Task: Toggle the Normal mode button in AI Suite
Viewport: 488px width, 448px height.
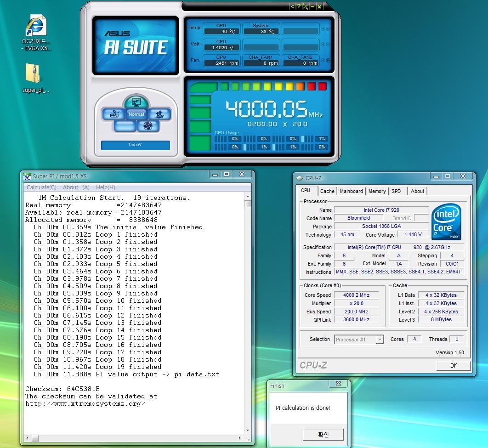Action: click(136, 114)
